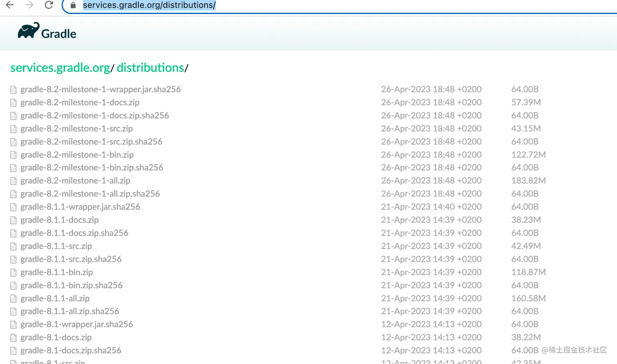Download gradle-8.1.1-all.zip

click(55, 298)
